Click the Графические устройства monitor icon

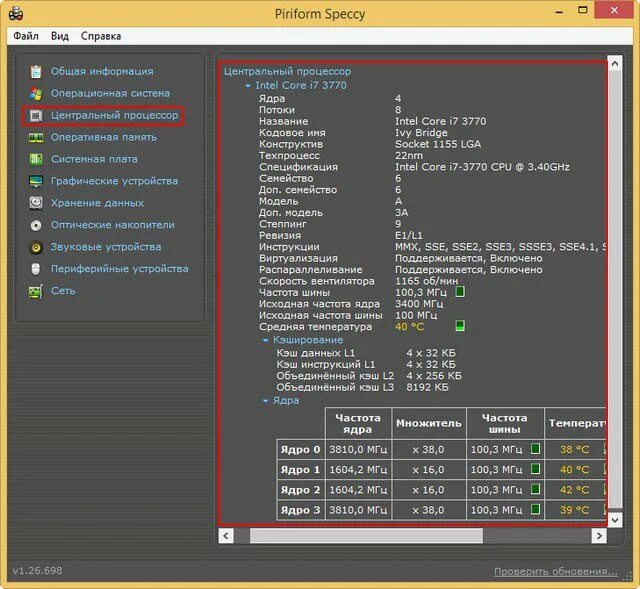[36, 181]
